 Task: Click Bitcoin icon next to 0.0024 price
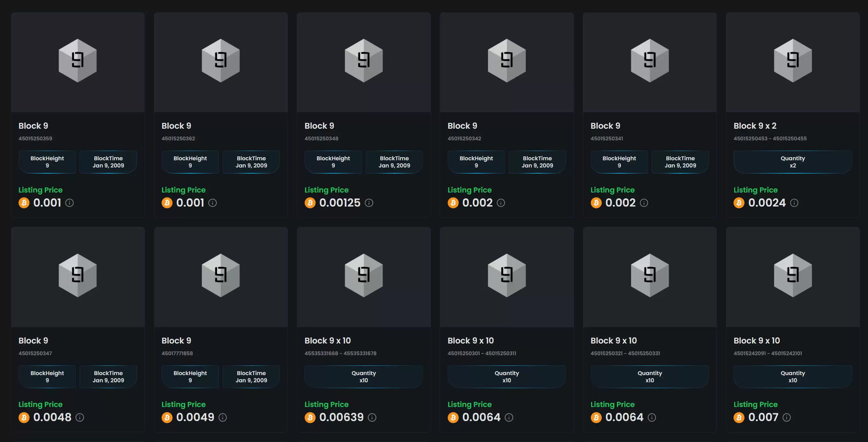[x=739, y=203]
